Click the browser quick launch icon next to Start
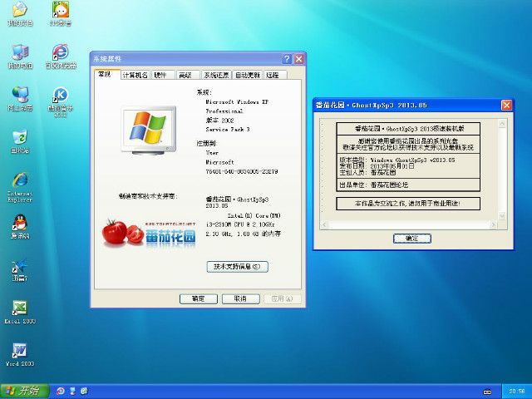Image resolution: width=532 pixels, height=399 pixels. click(x=61, y=392)
